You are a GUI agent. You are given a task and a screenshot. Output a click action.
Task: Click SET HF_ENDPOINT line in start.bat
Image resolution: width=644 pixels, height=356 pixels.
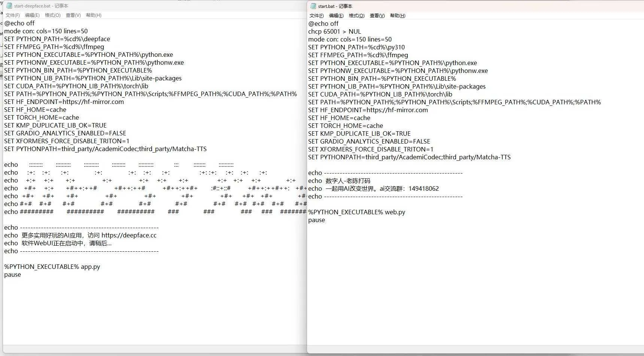[x=368, y=110]
